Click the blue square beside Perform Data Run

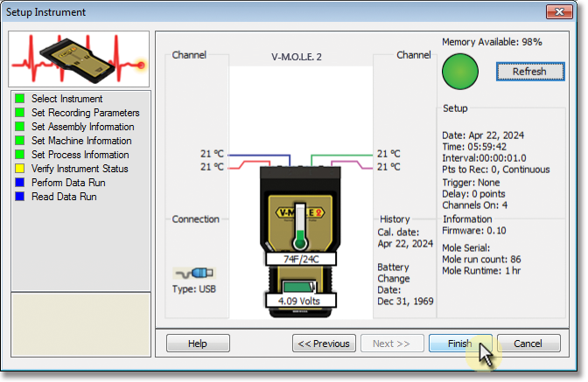pyautogui.click(x=19, y=183)
